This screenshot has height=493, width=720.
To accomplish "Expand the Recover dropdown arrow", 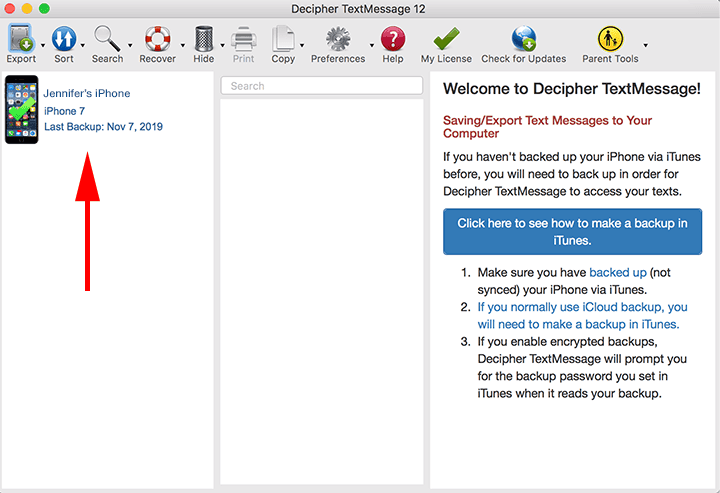I will click(182, 45).
